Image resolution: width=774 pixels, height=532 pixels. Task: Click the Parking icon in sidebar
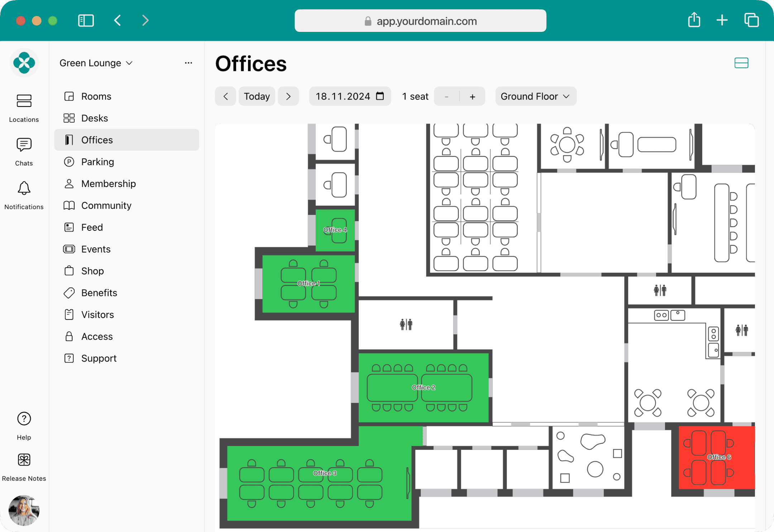(x=69, y=162)
